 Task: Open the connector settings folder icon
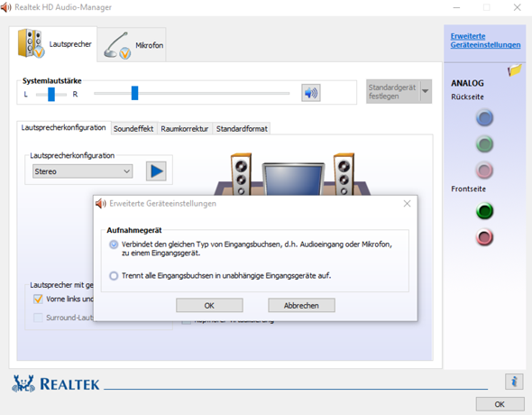point(514,69)
